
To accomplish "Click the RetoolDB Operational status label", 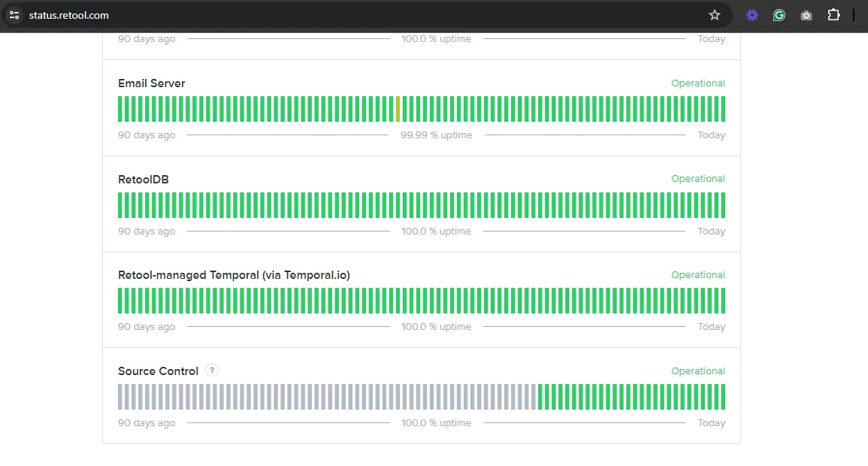I will (x=697, y=179).
